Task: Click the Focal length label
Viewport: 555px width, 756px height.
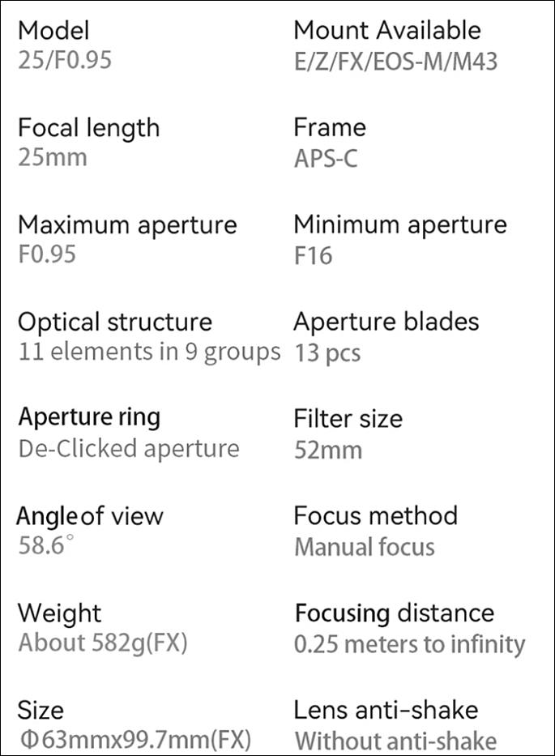Action: point(89,129)
